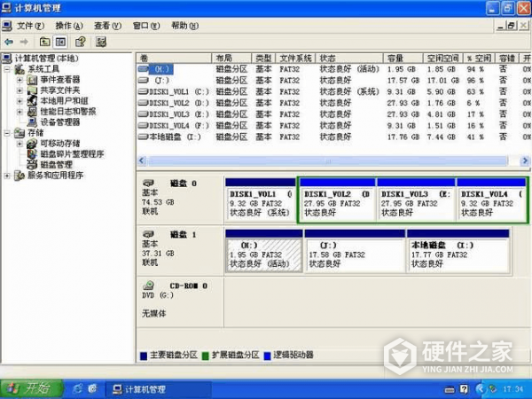Open the 窗口(W) menu

coord(146,26)
